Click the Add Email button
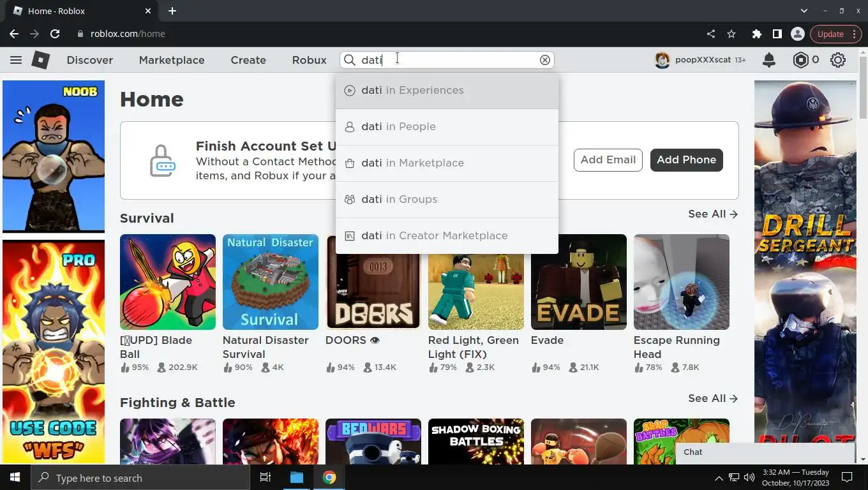The height and width of the screenshot is (490, 868). 608,160
